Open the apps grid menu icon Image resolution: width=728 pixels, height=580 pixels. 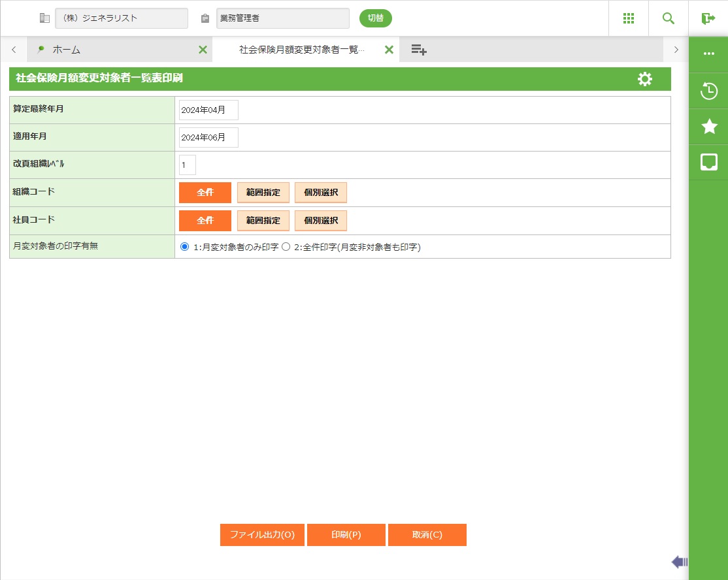pos(628,18)
